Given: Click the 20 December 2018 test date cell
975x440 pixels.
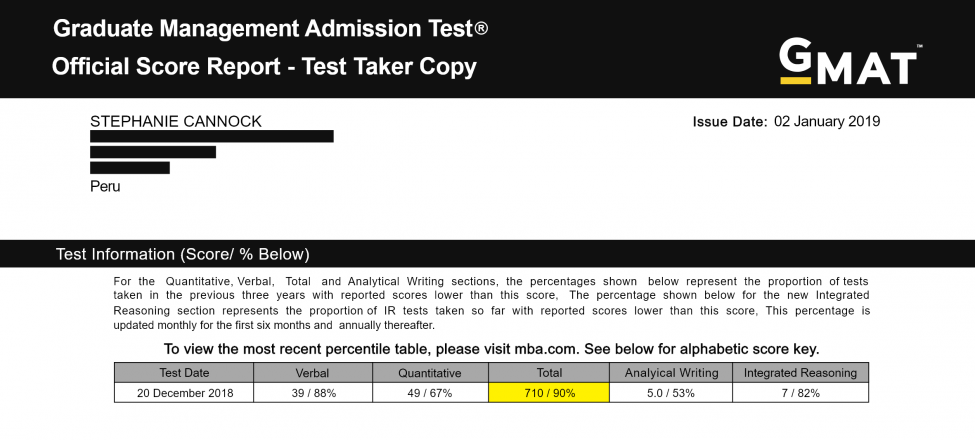Looking at the screenshot, I should pos(184,393).
